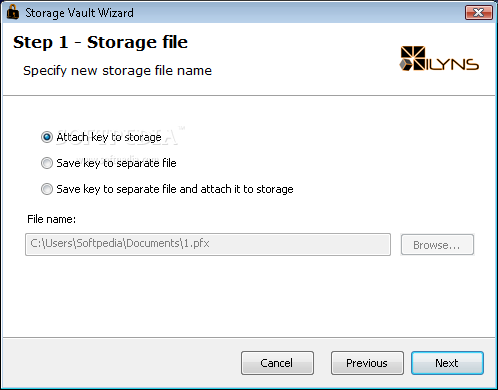The height and width of the screenshot is (390, 498).
Task: Proceed with the Next button
Action: pos(447,363)
